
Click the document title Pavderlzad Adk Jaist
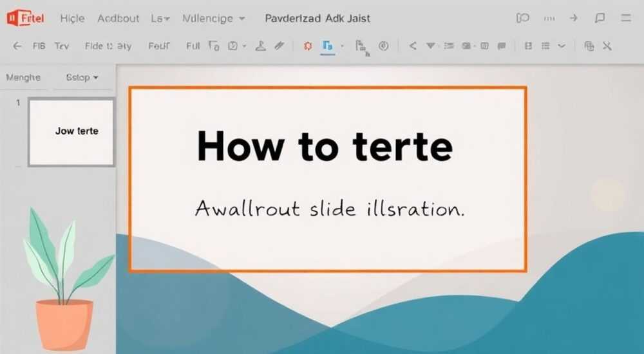[317, 19]
